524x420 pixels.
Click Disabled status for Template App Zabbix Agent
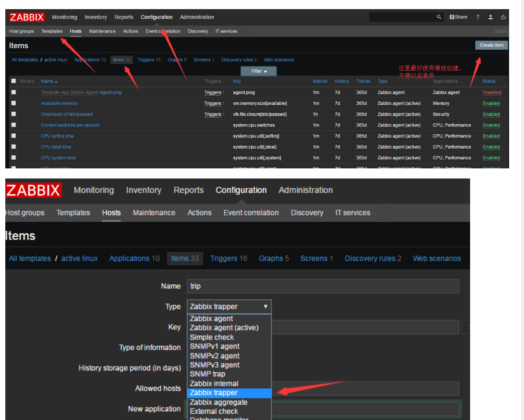tap(492, 92)
